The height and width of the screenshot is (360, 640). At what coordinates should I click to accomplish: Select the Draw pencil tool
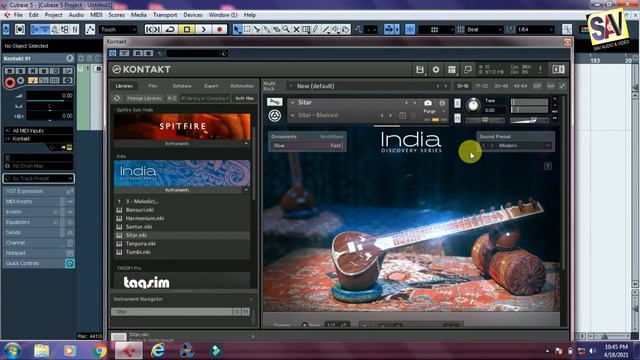pyautogui.click(x=316, y=29)
